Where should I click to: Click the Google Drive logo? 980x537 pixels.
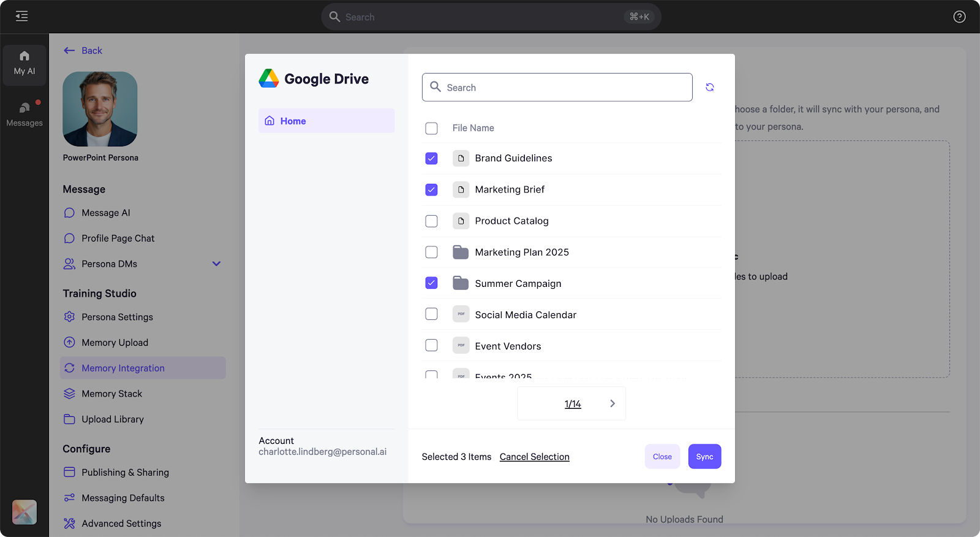[269, 78]
